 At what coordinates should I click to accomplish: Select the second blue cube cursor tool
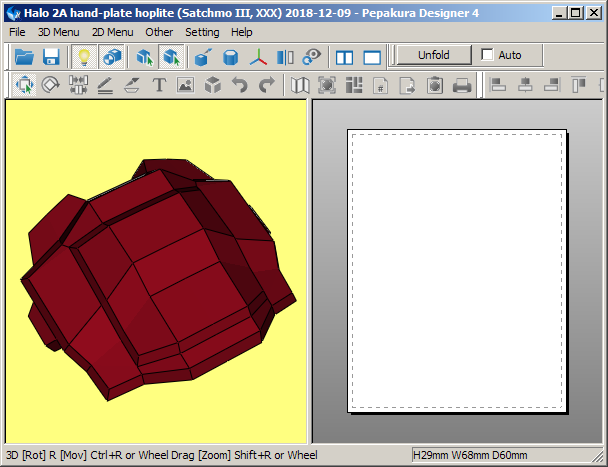tap(171, 57)
